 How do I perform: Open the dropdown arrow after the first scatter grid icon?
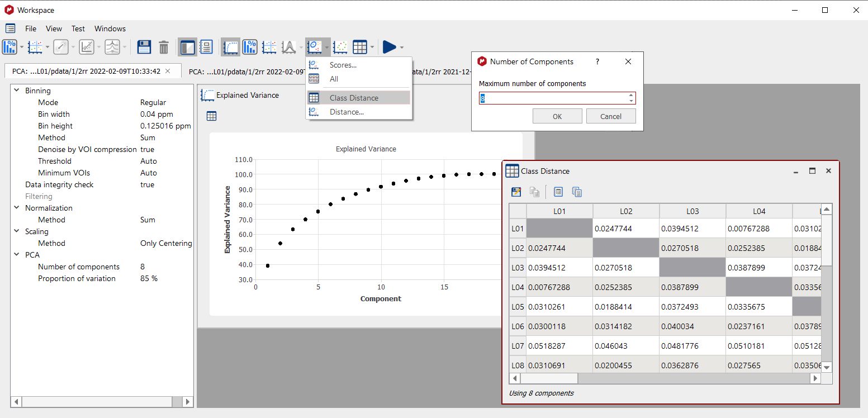pos(48,47)
